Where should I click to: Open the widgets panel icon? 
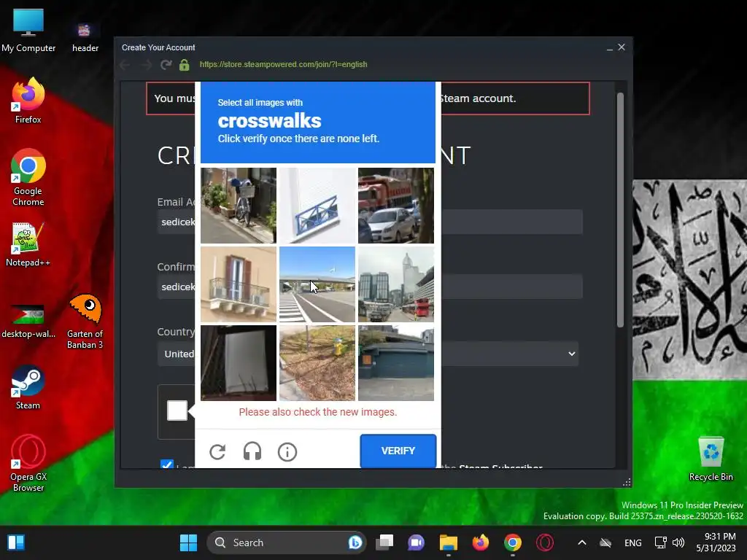click(x=16, y=542)
